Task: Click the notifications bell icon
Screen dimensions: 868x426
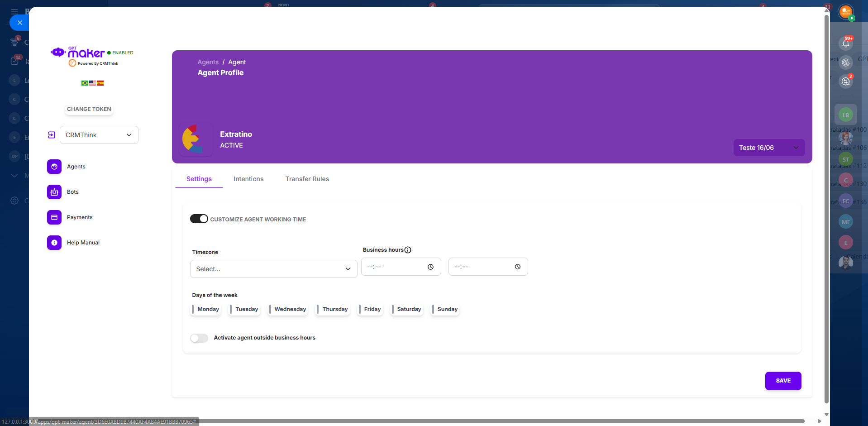Action: [x=845, y=43]
